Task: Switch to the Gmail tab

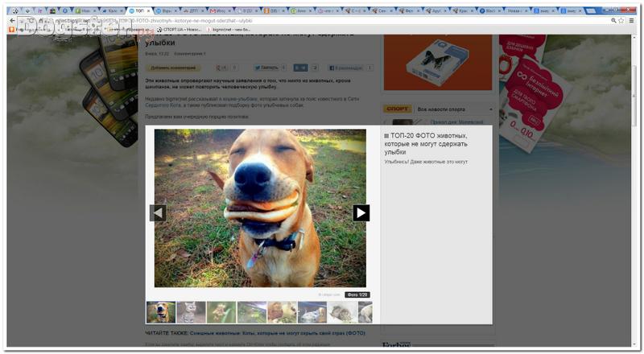Action: (x=220, y=10)
